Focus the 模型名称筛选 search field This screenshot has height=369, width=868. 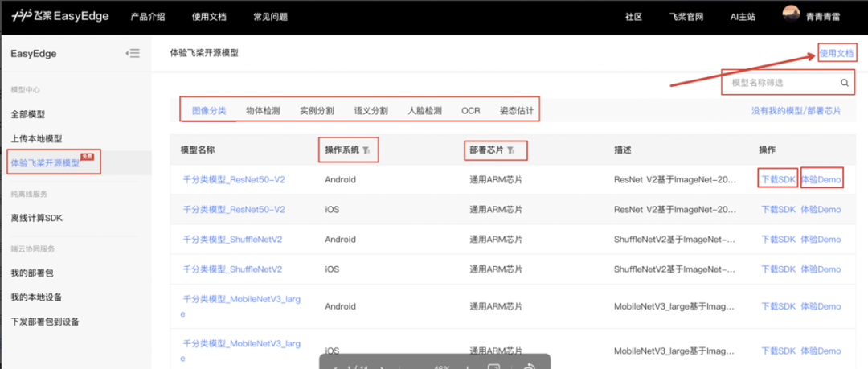pos(788,83)
